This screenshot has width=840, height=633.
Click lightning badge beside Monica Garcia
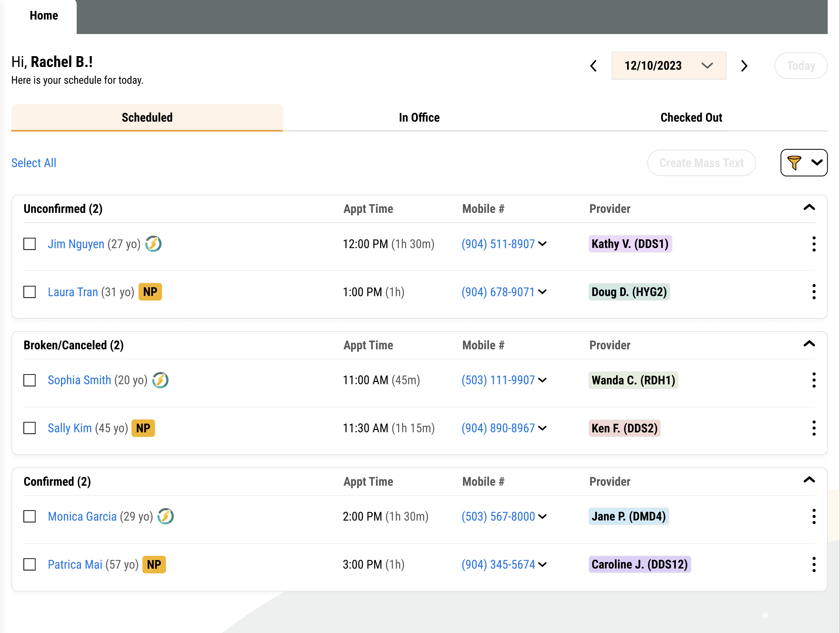(166, 517)
